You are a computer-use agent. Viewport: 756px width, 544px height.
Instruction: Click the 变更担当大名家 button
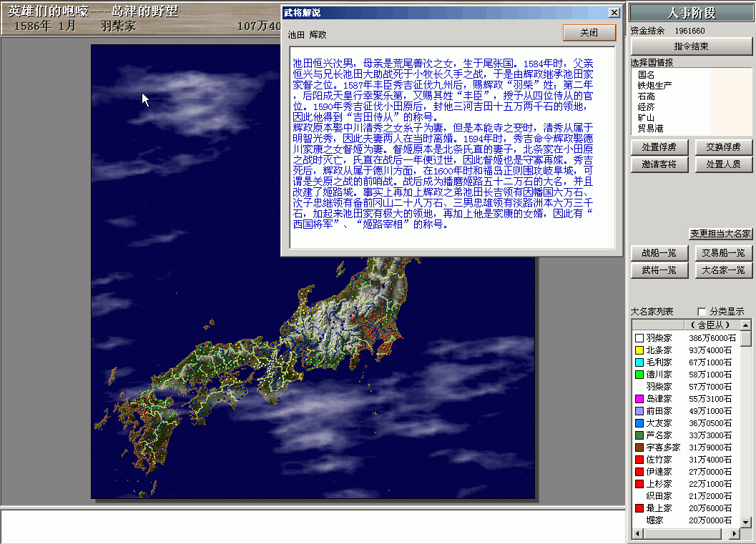[x=720, y=234]
